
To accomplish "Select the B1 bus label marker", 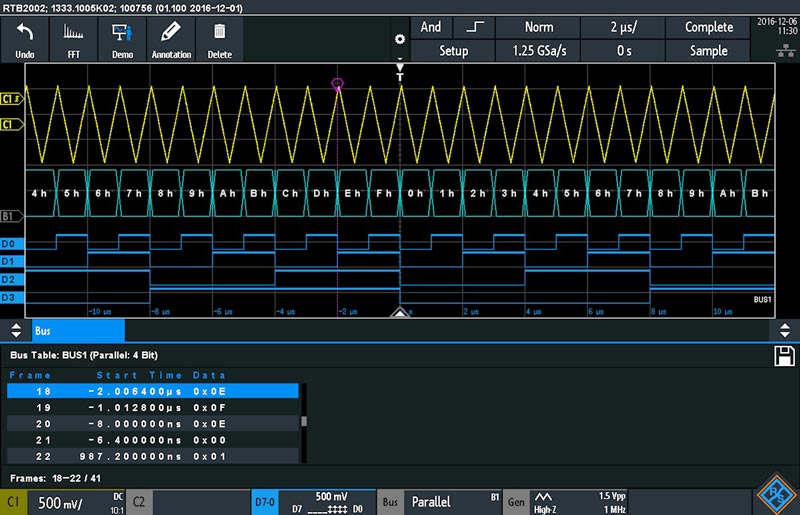I will click(x=12, y=216).
